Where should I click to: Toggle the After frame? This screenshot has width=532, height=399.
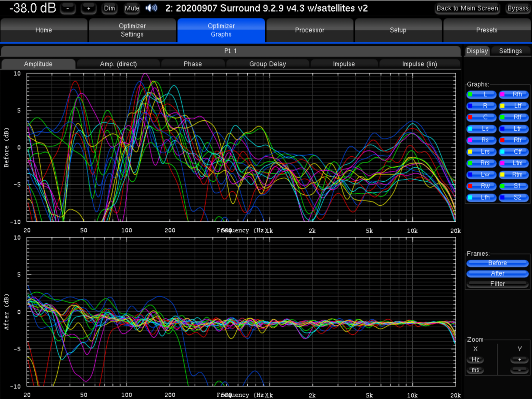click(497, 273)
